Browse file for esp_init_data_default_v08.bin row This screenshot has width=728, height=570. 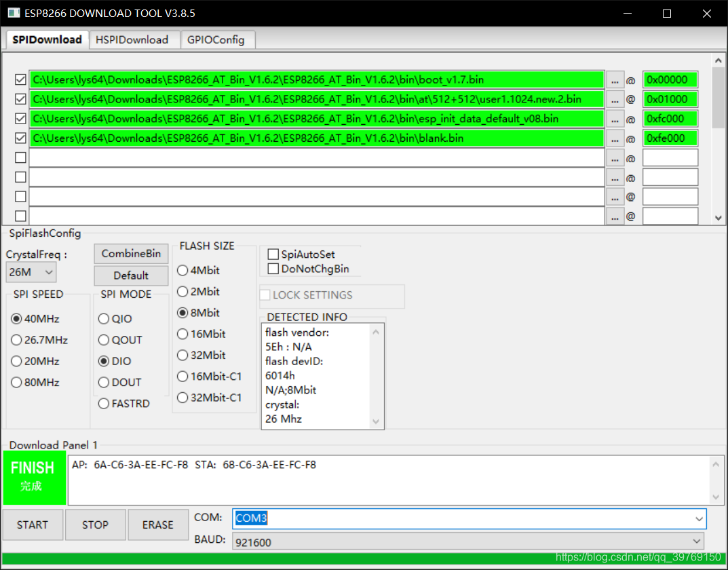615,119
